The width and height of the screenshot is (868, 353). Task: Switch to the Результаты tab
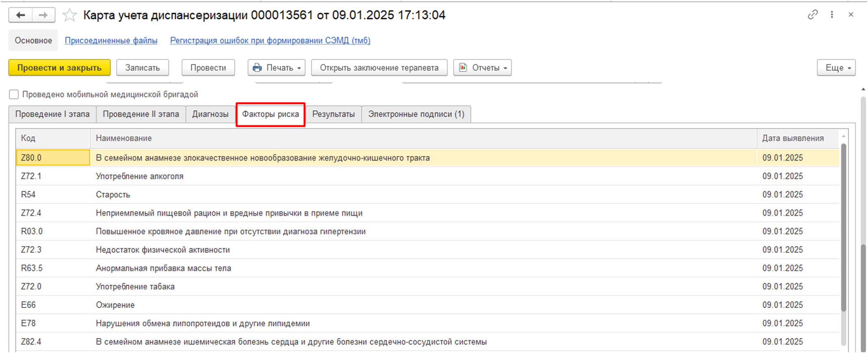333,114
